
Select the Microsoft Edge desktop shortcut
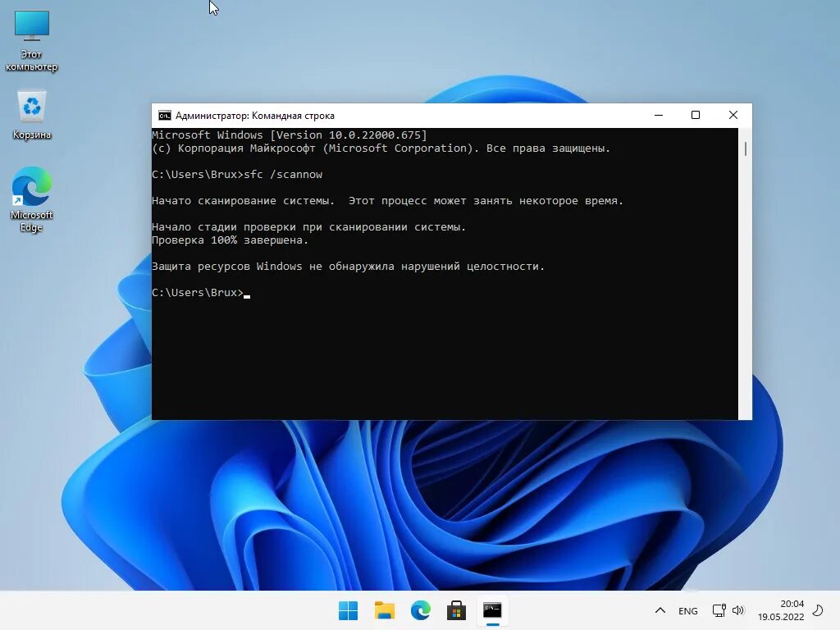pyautogui.click(x=32, y=199)
